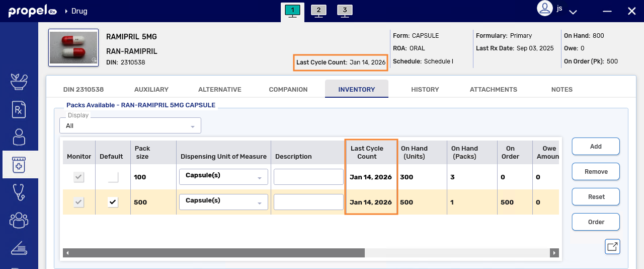Open the patient profile sidebar icon

[x=19, y=137]
